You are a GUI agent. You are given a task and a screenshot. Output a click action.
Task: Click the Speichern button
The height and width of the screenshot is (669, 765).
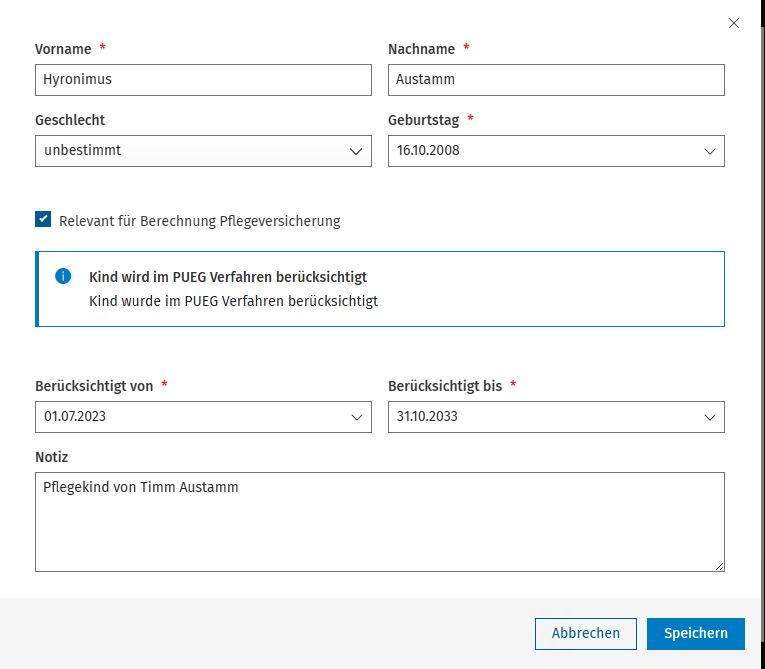pos(696,633)
